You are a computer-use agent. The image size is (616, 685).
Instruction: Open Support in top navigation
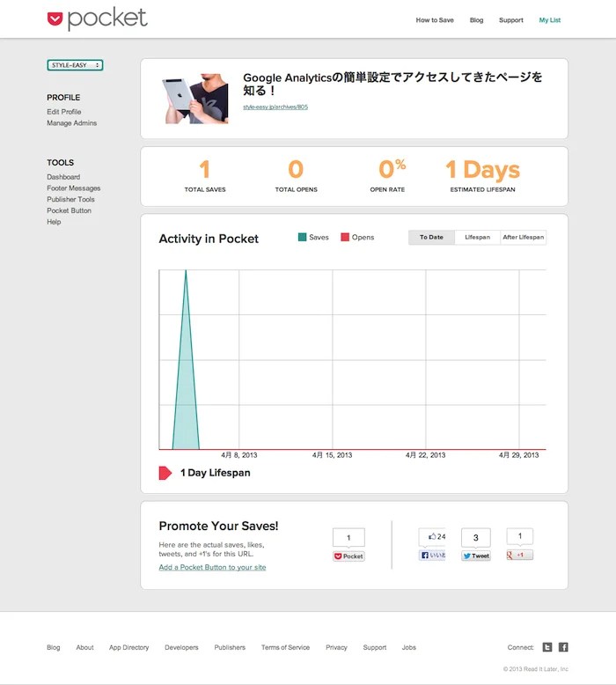pos(510,20)
